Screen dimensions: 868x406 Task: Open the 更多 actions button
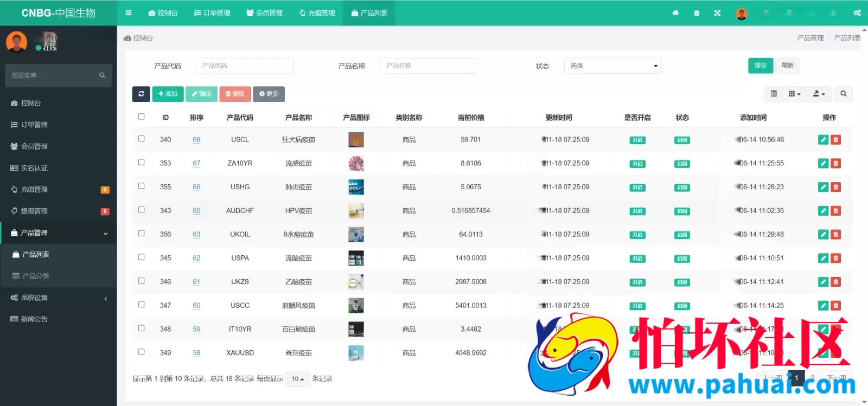(x=269, y=94)
